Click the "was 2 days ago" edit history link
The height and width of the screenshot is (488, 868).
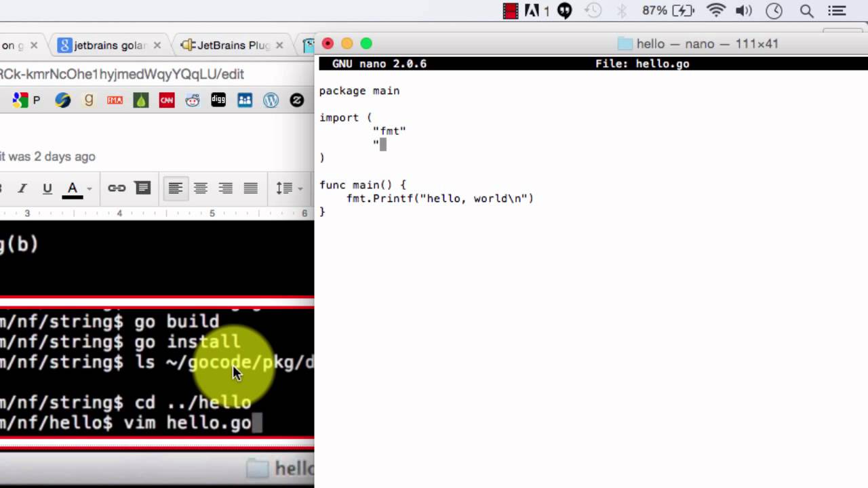click(x=47, y=157)
